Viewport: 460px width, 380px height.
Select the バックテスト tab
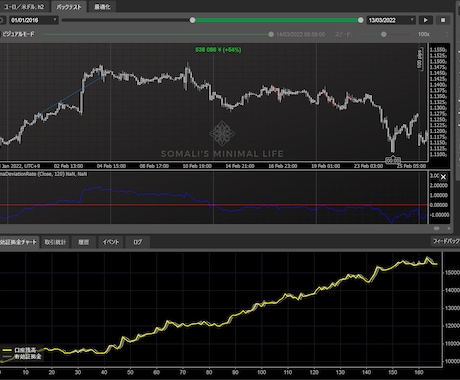pyautogui.click(x=68, y=7)
